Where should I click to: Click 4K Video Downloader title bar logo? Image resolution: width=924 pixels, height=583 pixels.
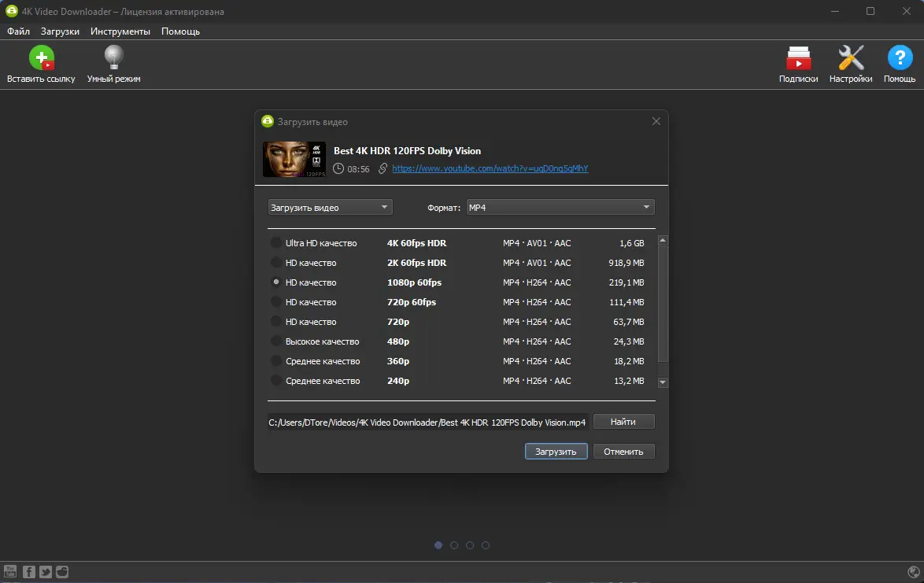11,11
